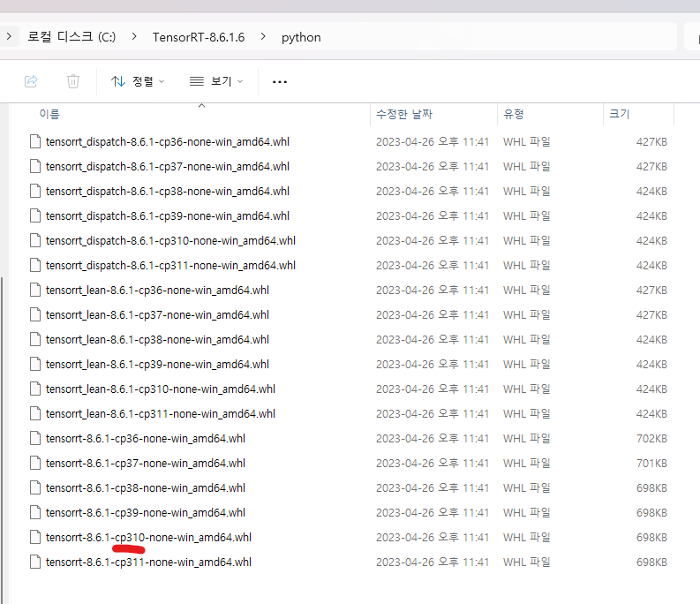
Task: Sort by the 유형 column header
Action: coord(514,115)
